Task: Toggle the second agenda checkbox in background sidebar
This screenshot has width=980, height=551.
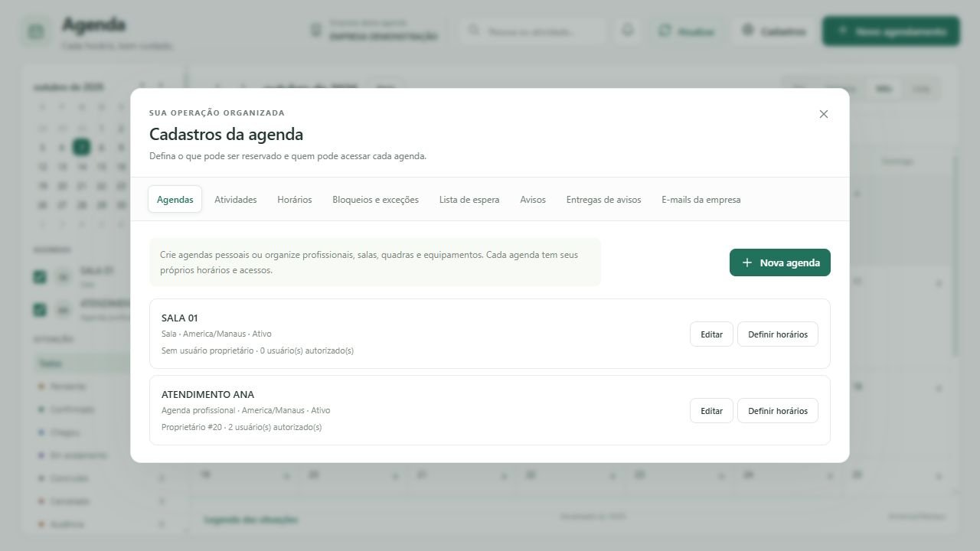Action: pos(40,310)
